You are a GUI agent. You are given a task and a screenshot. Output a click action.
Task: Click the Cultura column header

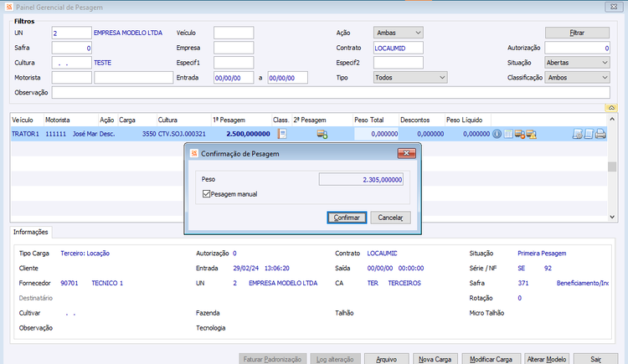[x=184, y=120]
